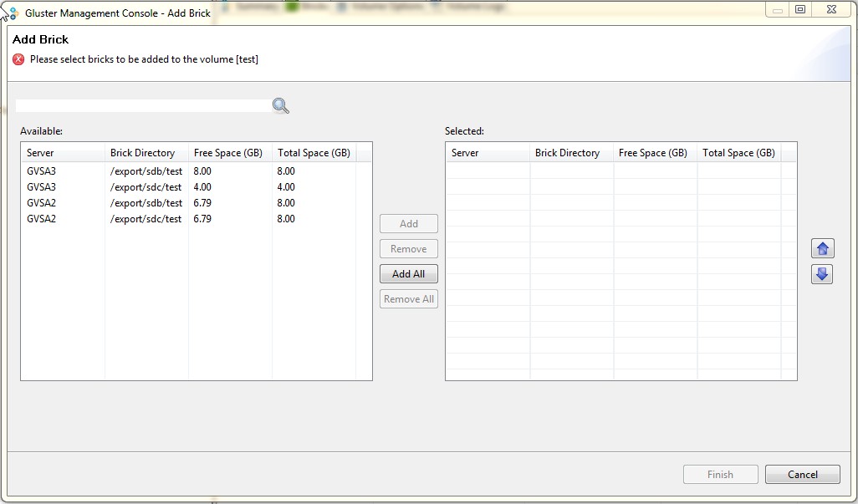Click the Add All button
The height and width of the screenshot is (504, 858).
point(408,274)
